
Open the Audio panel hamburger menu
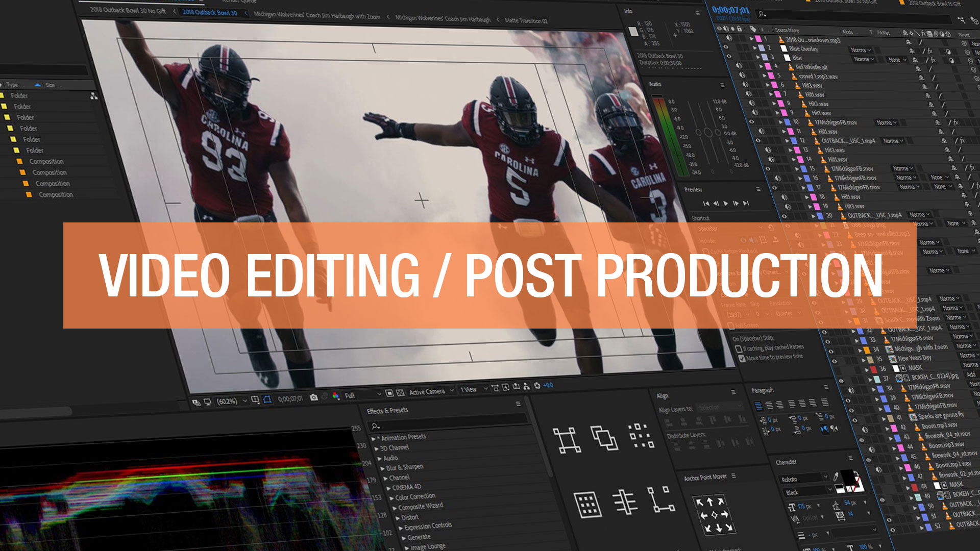[722, 85]
